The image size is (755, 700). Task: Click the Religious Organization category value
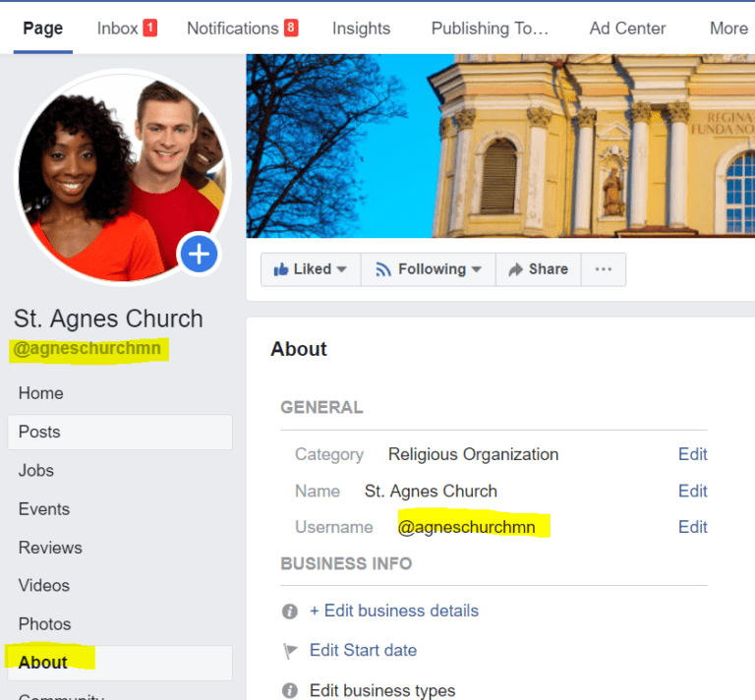pos(473,454)
